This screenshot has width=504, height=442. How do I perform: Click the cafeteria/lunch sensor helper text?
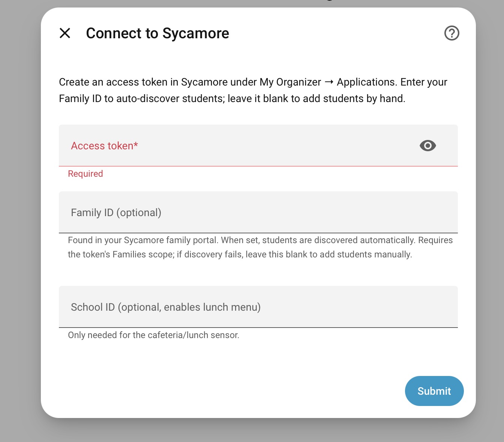click(x=153, y=335)
